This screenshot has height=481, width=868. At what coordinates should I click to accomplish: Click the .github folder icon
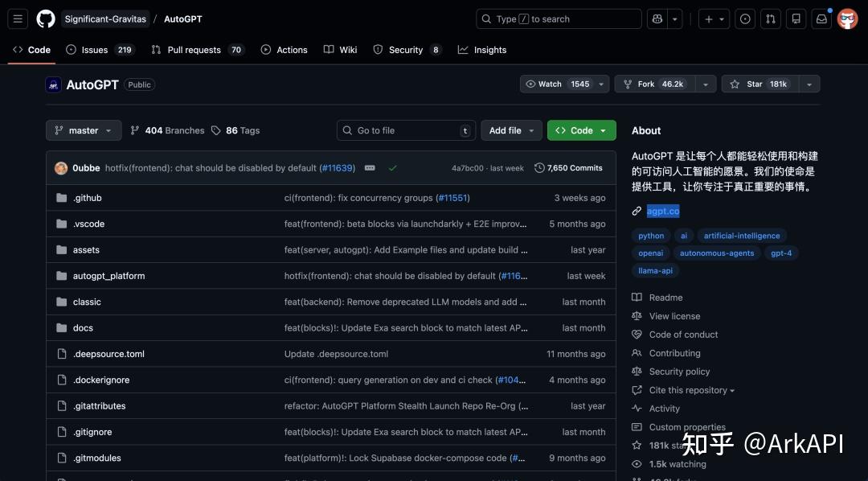click(x=61, y=198)
